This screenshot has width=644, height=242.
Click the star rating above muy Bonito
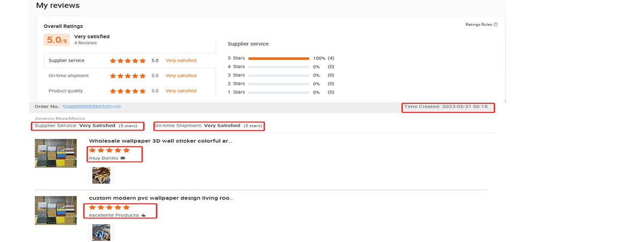click(109, 151)
